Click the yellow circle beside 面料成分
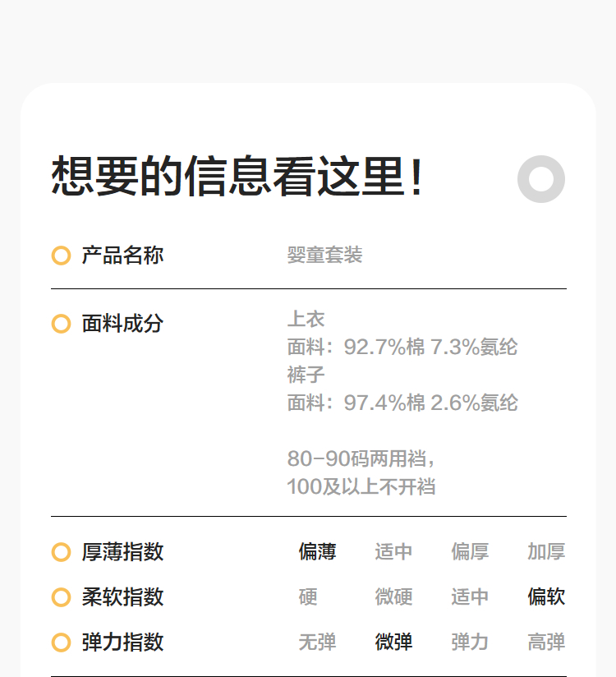 pos(61,324)
